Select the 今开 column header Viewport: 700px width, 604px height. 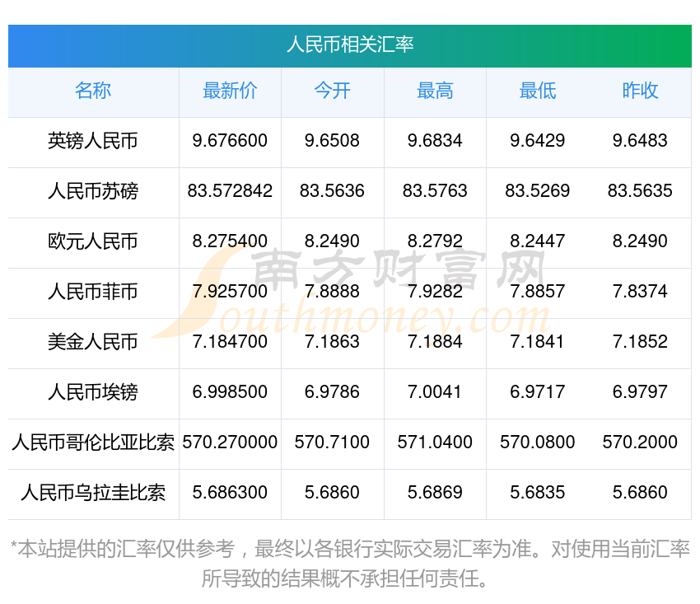tap(332, 91)
